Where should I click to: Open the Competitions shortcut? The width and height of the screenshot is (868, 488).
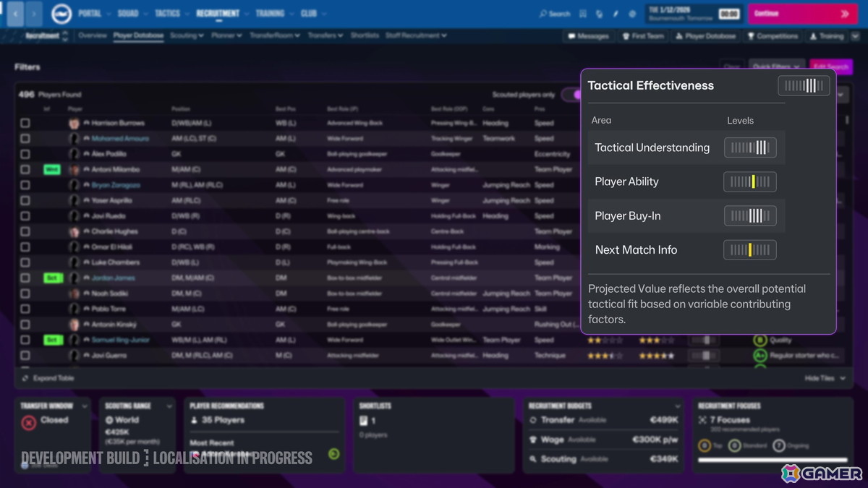pyautogui.click(x=773, y=35)
